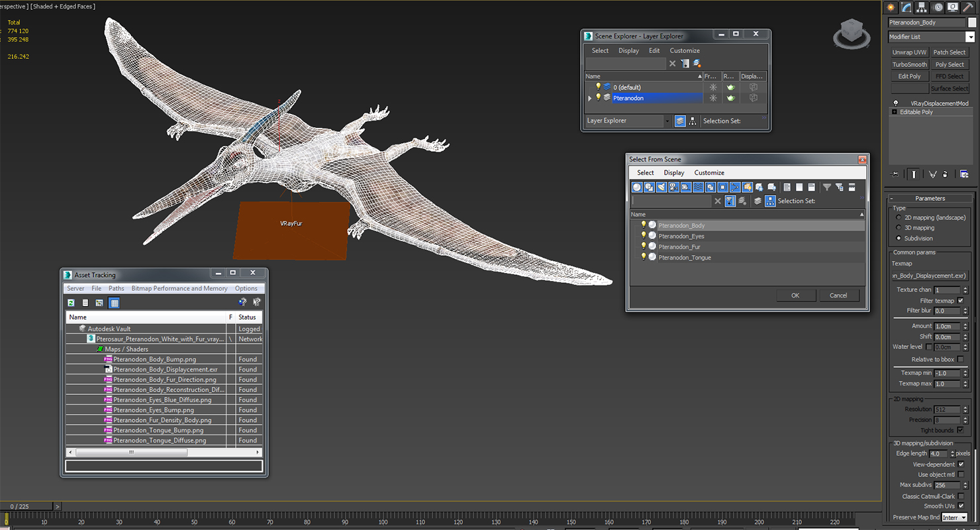Open the Hierarchy command panel tab

tap(922, 7)
